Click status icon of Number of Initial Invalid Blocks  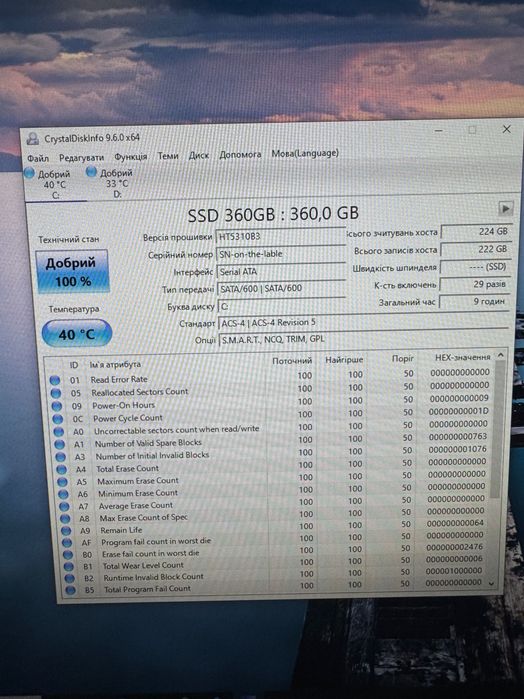(x=60, y=457)
